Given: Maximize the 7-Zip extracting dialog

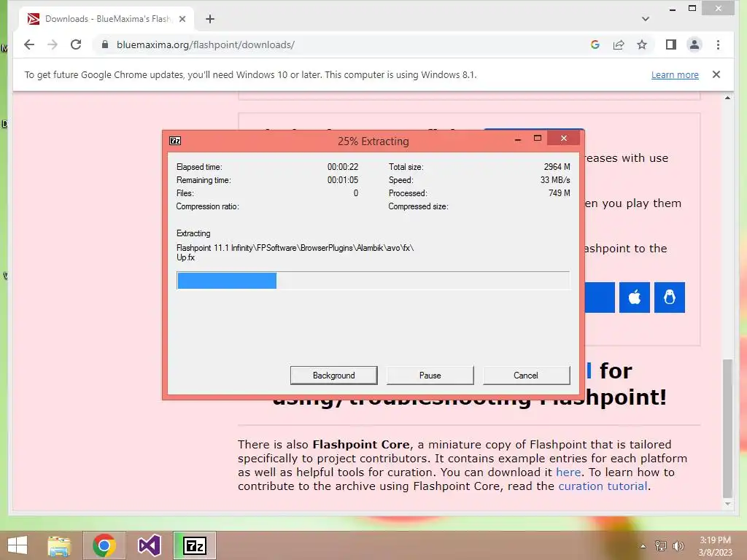Looking at the screenshot, I should click(538, 139).
